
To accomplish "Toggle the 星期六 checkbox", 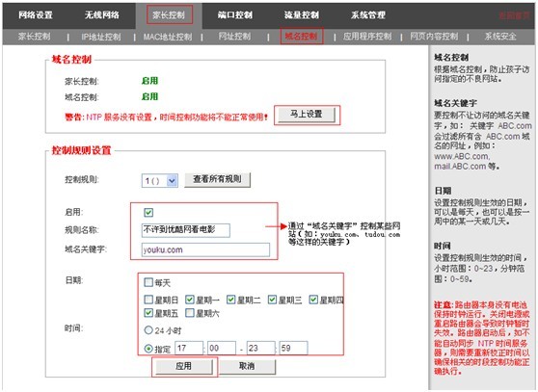I will click(x=189, y=312).
